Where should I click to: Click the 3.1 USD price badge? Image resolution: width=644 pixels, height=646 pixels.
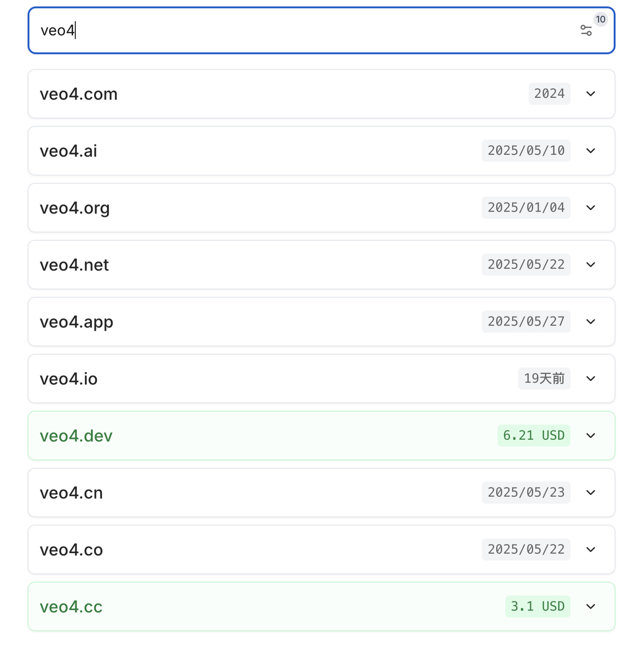point(538,607)
